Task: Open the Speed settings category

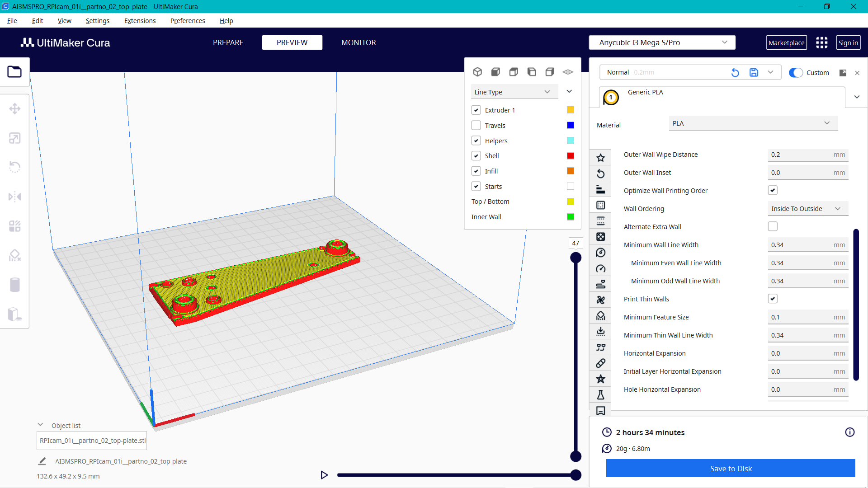Action: [600, 268]
